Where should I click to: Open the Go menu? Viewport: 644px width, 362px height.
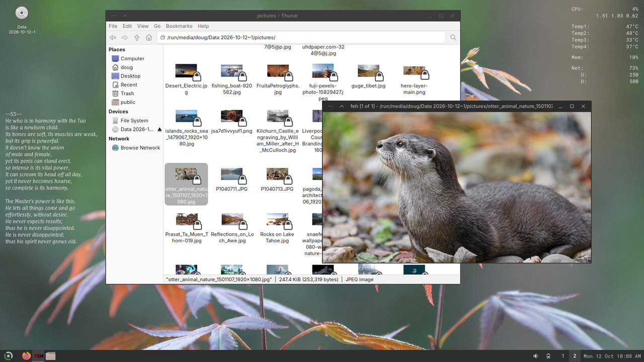coord(157,26)
